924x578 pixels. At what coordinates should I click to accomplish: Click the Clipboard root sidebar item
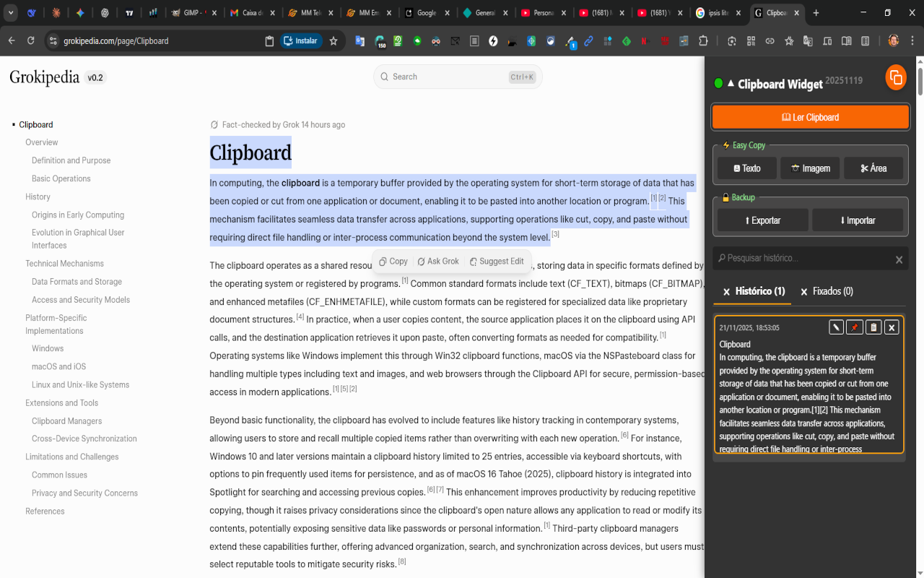point(36,124)
